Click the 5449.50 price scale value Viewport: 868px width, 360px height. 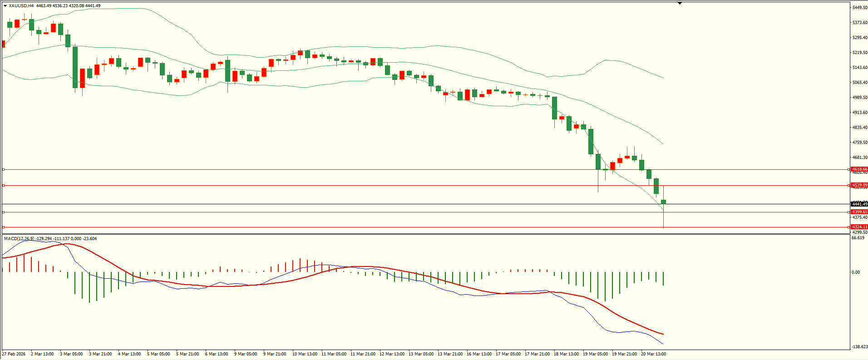[x=859, y=8]
